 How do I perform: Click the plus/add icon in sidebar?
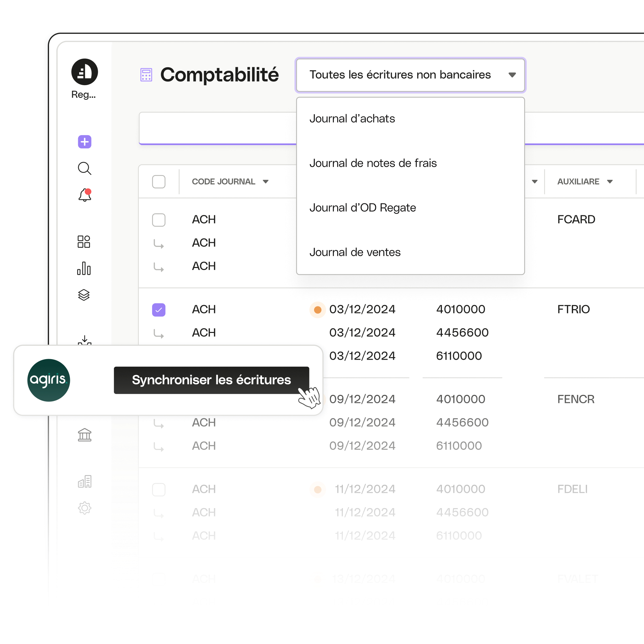[84, 141]
